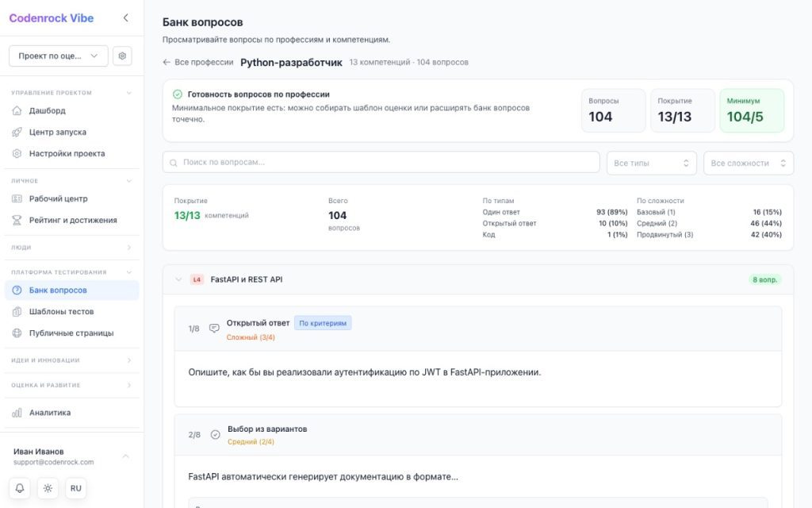
Task: Click the Рабочий центр card icon
Action: pyautogui.click(x=17, y=198)
